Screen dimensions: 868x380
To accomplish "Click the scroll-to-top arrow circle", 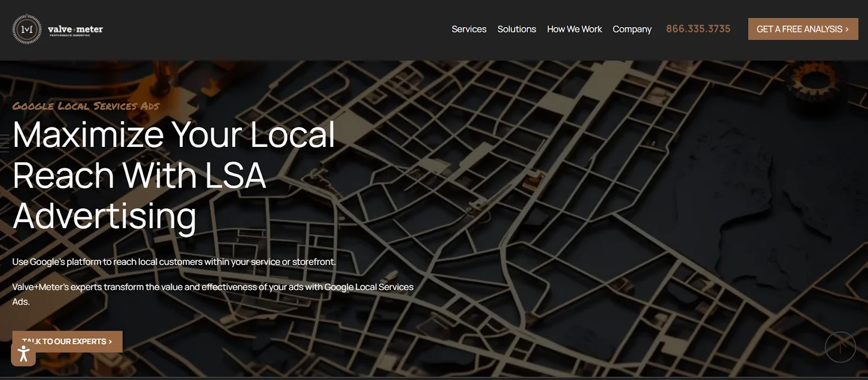I will pyautogui.click(x=840, y=347).
